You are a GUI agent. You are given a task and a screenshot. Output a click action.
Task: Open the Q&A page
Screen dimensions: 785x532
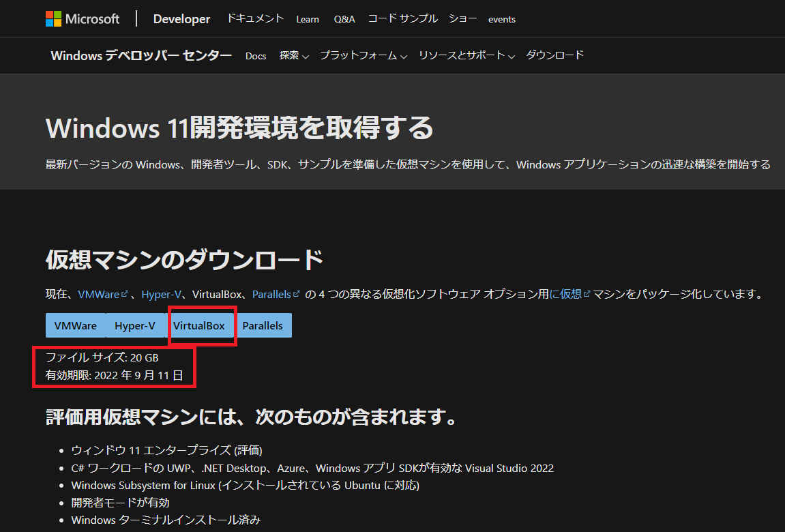point(344,19)
